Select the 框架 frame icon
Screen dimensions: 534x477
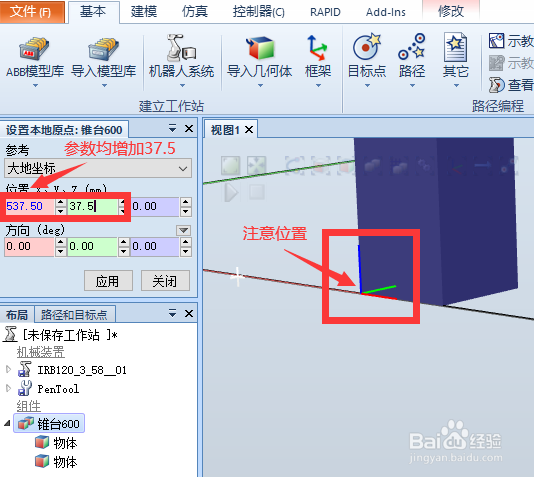click(x=317, y=48)
